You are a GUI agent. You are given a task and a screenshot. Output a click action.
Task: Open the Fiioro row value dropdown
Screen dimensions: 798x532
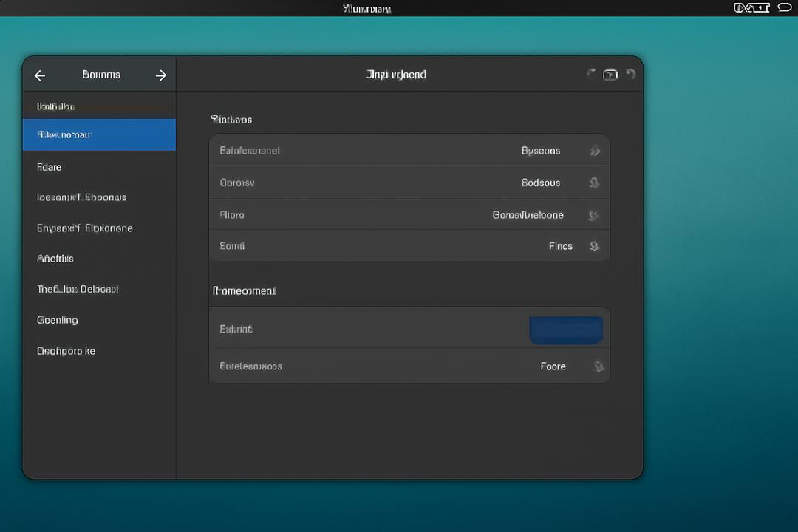[x=528, y=215]
